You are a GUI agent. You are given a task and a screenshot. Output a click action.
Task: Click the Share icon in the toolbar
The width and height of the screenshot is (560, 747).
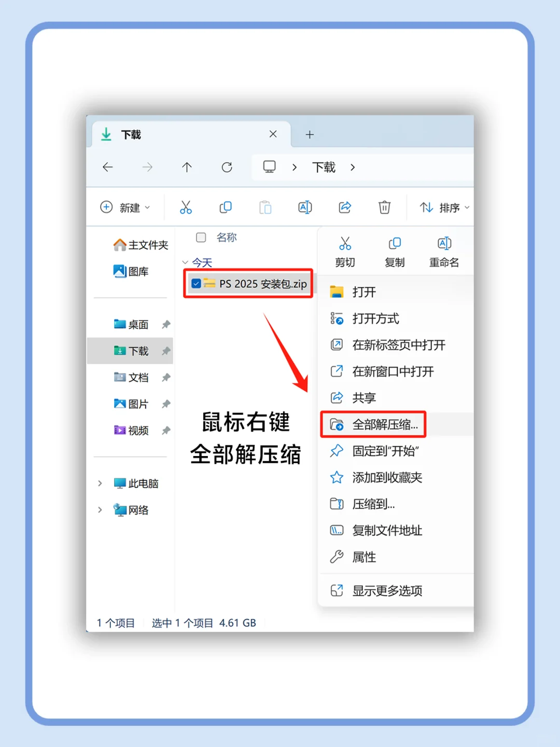tap(344, 207)
